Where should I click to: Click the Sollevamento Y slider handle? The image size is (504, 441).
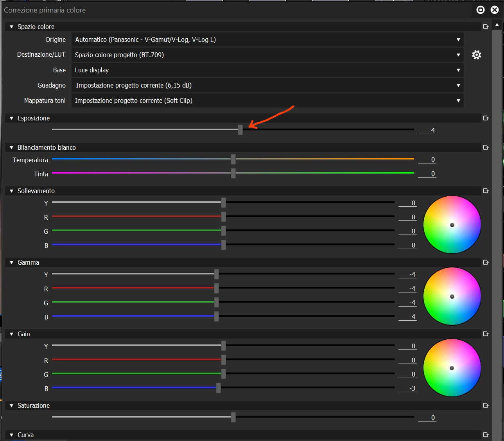pyautogui.click(x=224, y=203)
